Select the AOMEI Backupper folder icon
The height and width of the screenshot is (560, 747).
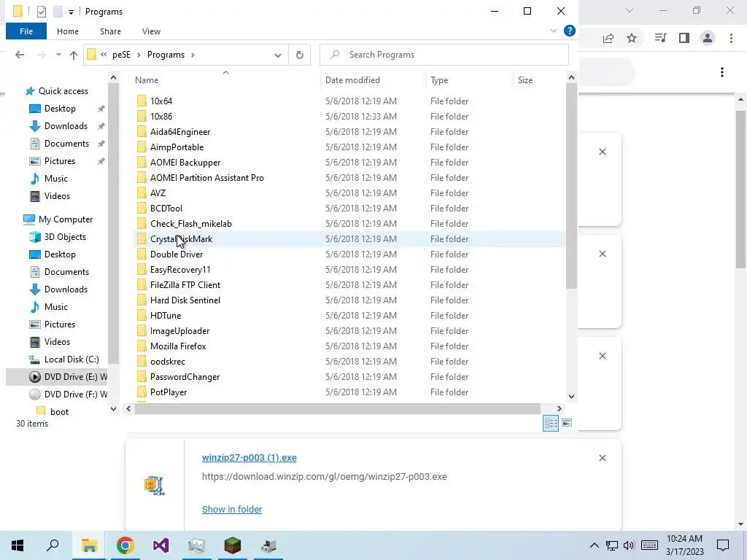point(142,163)
